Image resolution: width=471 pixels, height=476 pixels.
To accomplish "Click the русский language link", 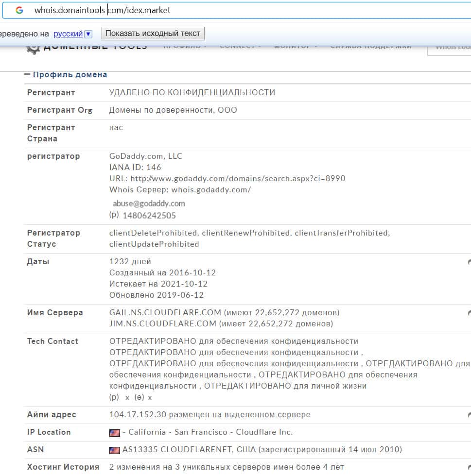I will (x=68, y=34).
